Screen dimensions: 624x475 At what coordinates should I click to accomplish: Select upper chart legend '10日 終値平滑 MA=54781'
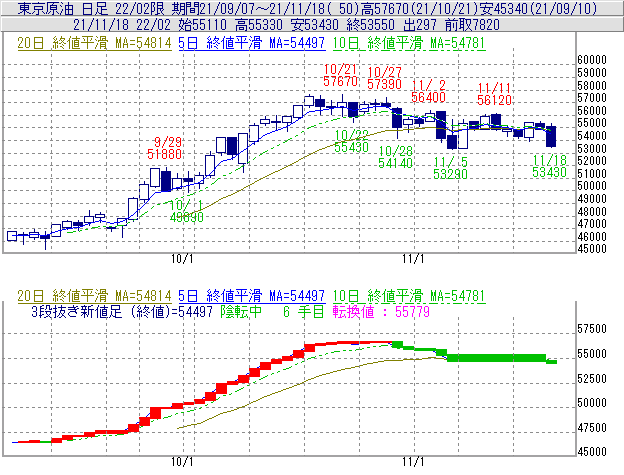[x=409, y=43]
